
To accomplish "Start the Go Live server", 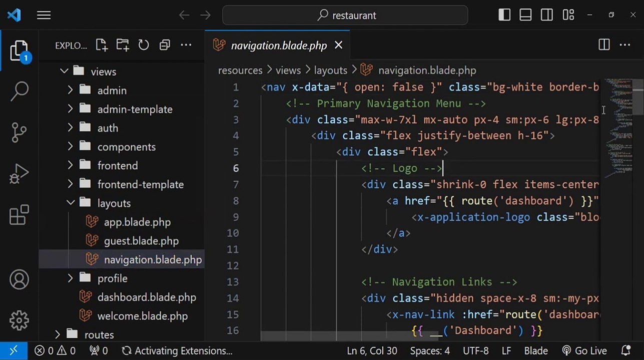I will [584, 351].
